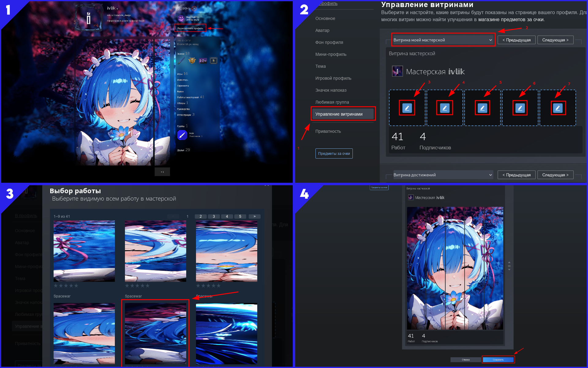Click Следующая beside Витрина моей мастерской
588x368 pixels.
click(555, 40)
